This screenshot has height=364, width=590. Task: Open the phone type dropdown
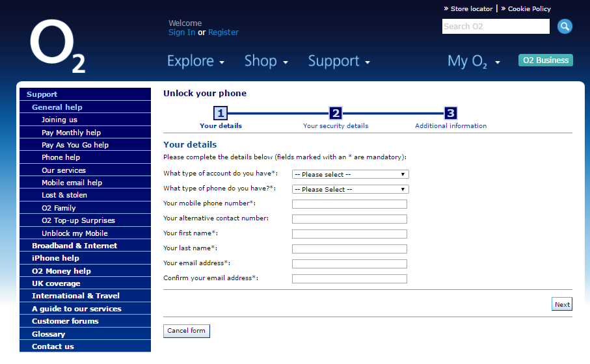(x=351, y=189)
